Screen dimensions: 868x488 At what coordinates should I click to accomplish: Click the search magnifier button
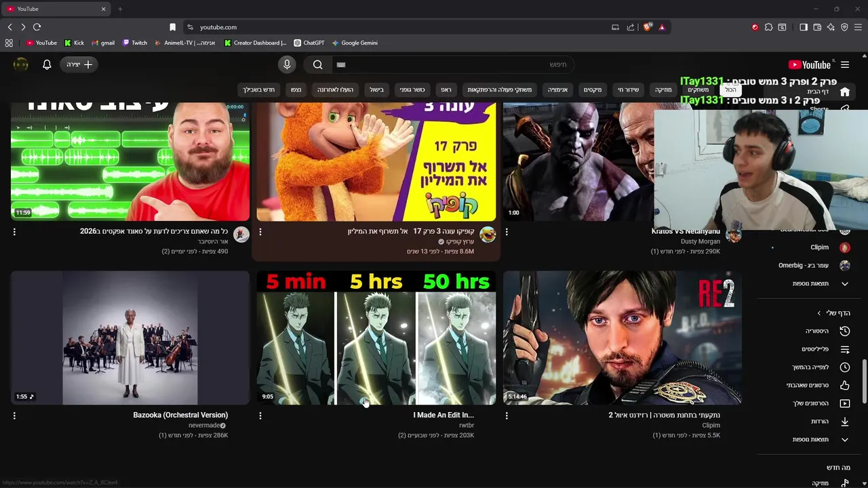[x=317, y=64]
